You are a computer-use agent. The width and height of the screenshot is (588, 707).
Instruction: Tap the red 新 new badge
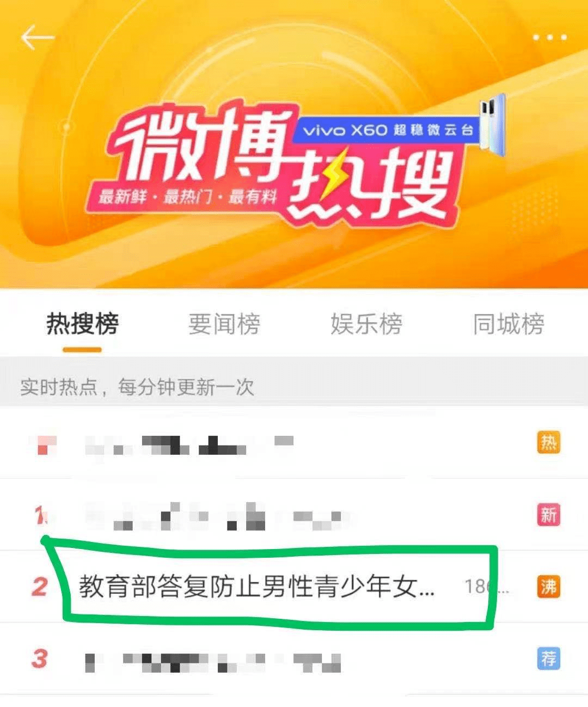[x=548, y=514]
